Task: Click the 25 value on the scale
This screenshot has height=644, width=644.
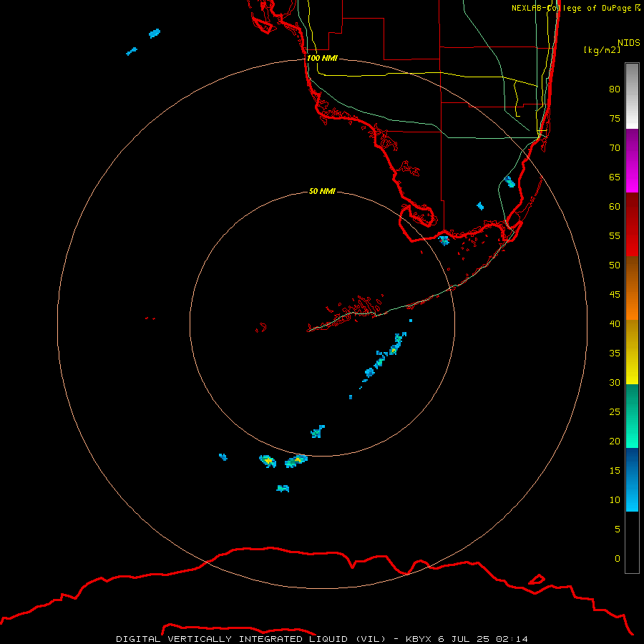Action: point(615,411)
